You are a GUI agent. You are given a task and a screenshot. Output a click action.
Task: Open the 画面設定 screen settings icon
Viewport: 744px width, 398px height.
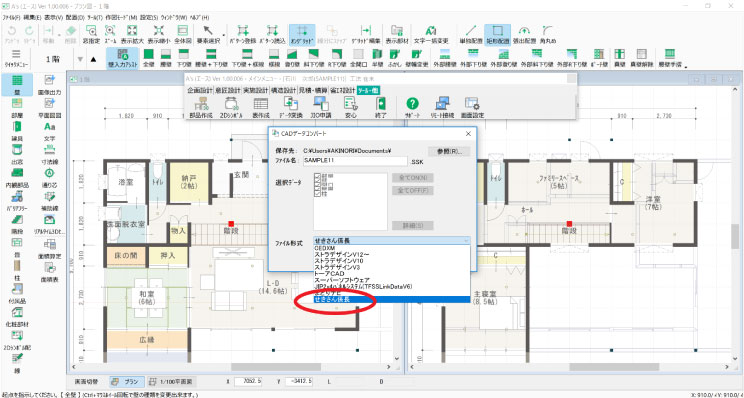click(472, 107)
